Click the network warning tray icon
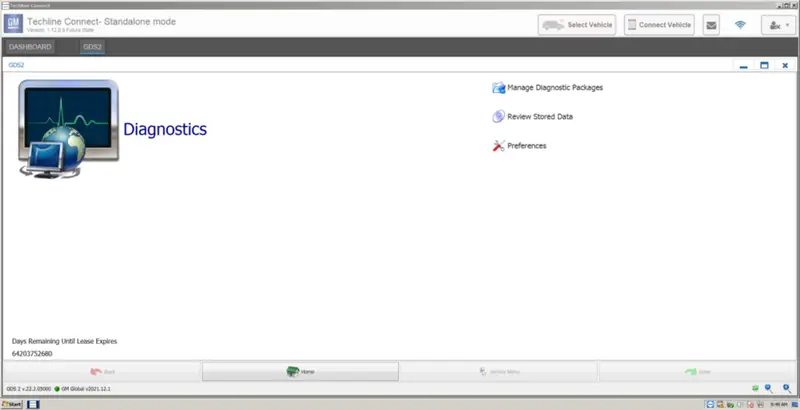 pos(721,404)
